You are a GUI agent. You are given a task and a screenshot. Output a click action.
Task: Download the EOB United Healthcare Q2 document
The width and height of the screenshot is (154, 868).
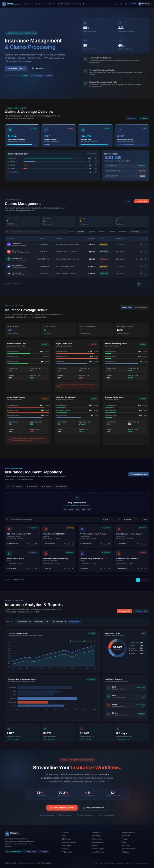[x=32, y=543]
